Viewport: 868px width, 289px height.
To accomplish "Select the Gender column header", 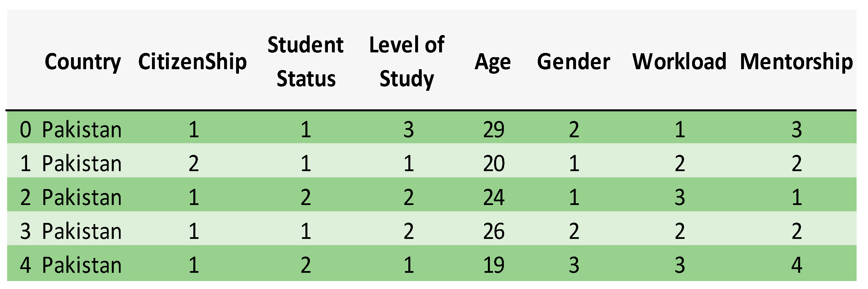I will (x=573, y=62).
